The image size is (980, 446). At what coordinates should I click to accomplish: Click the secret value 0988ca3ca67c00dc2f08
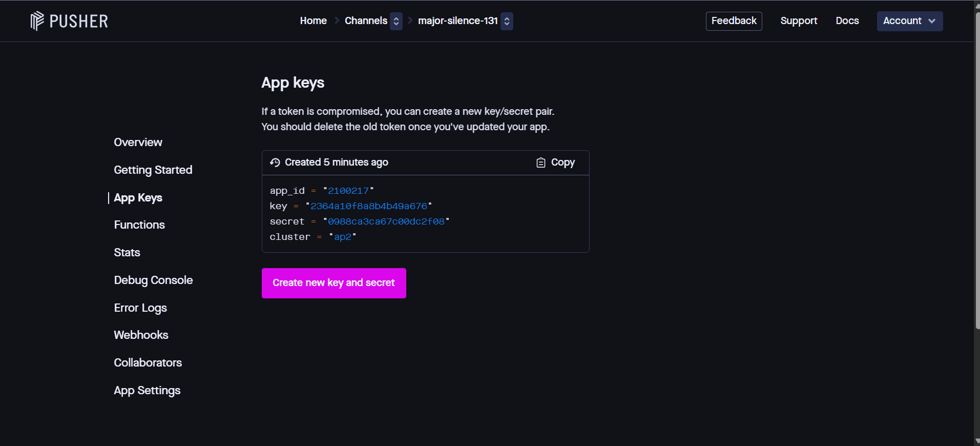tap(386, 221)
